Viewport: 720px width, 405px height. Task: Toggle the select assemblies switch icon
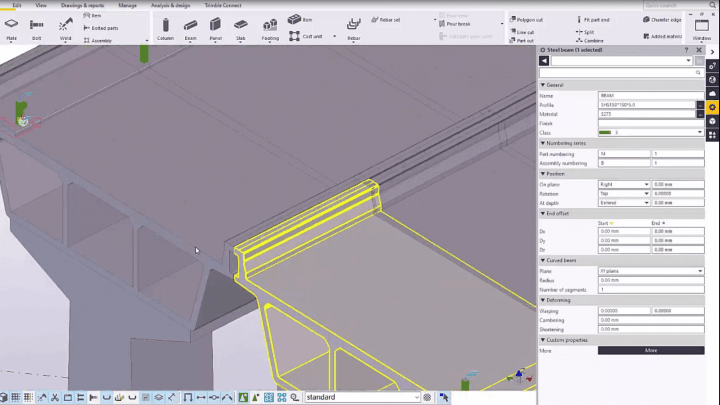[269, 397]
